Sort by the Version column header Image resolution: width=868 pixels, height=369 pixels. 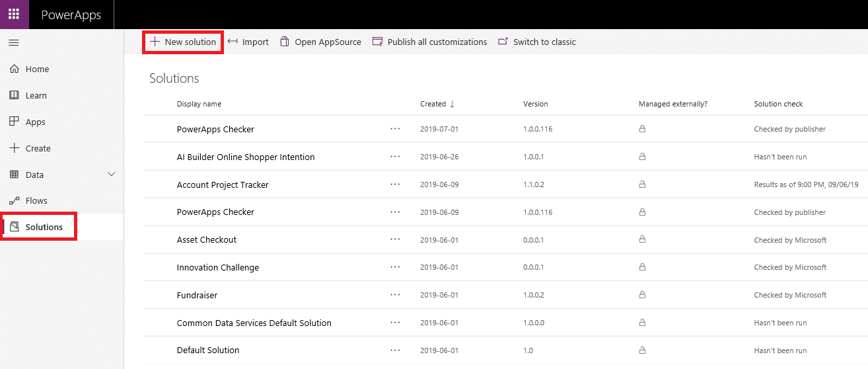coord(536,104)
